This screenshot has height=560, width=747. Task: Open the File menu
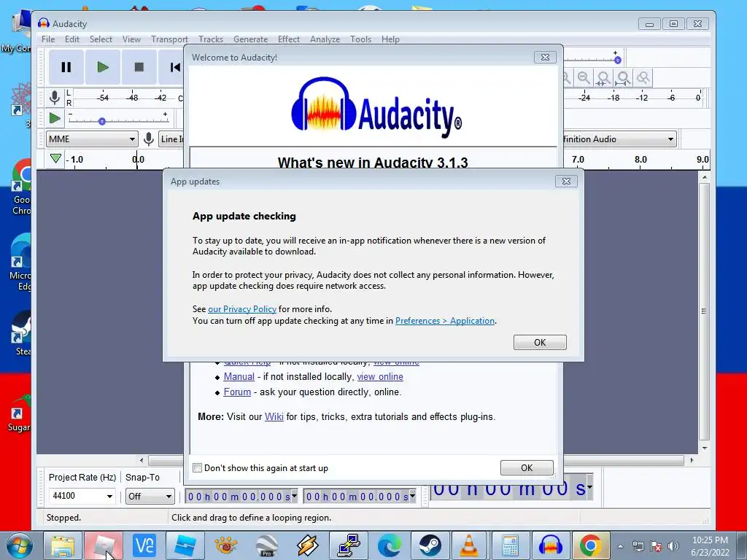tap(48, 39)
